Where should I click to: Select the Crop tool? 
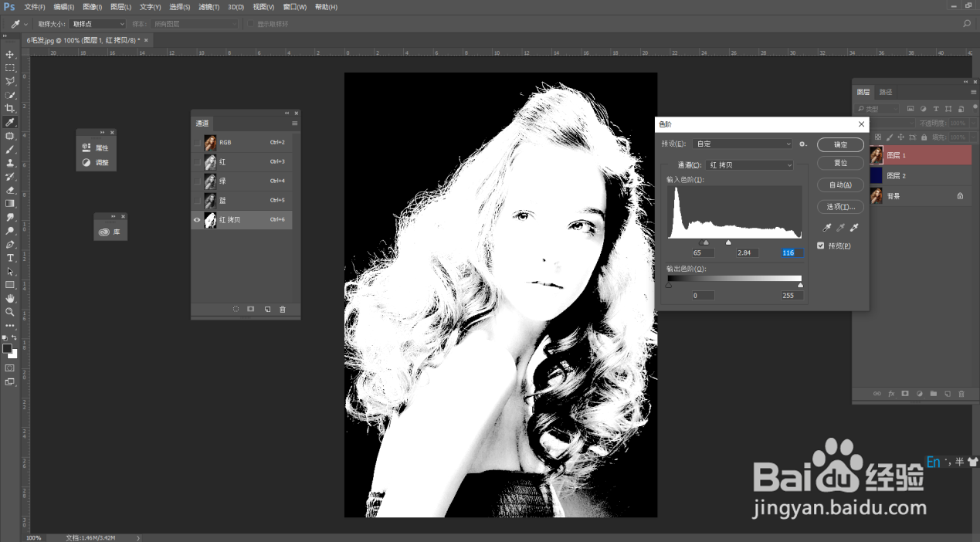10,108
